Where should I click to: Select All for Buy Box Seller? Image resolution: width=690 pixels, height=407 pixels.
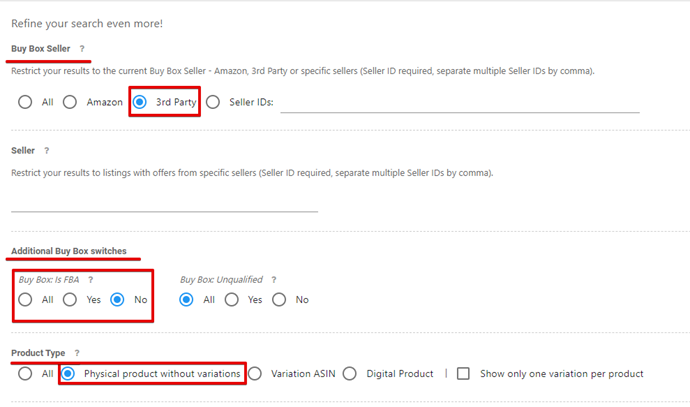pyautogui.click(x=26, y=102)
